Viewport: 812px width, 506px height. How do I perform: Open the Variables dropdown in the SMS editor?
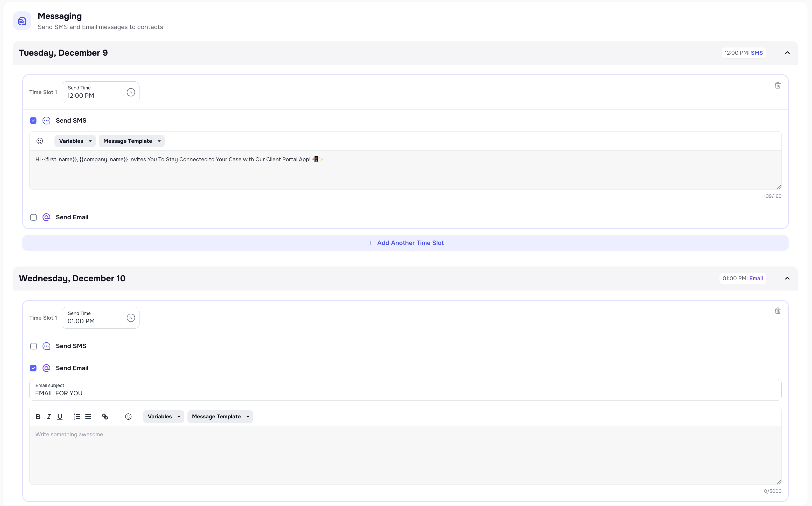(75, 141)
